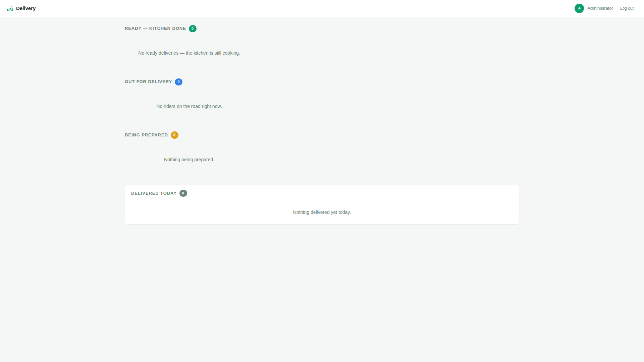Screen dimensions: 644x362
Task: Click the green Administrator avatar badge
Action: (579, 8)
